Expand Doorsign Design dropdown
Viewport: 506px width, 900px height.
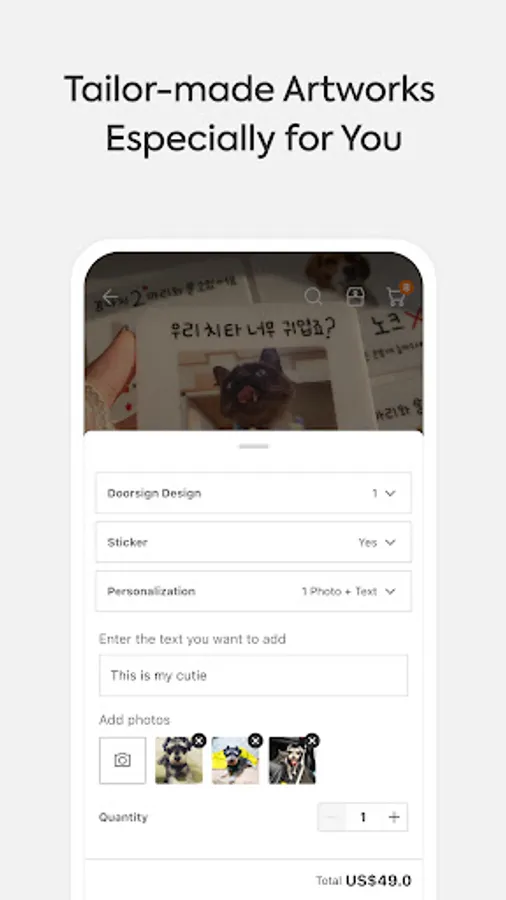[x=254, y=493]
